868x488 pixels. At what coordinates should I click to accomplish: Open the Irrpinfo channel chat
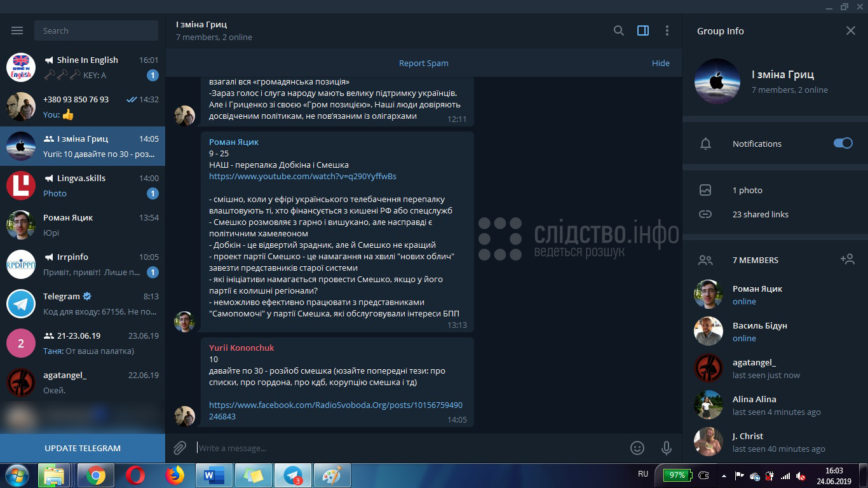click(x=83, y=264)
